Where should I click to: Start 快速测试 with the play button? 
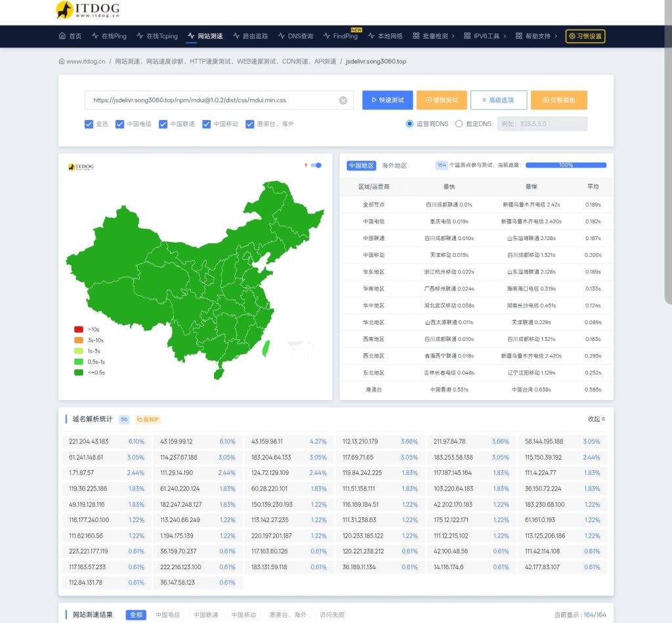coord(387,100)
